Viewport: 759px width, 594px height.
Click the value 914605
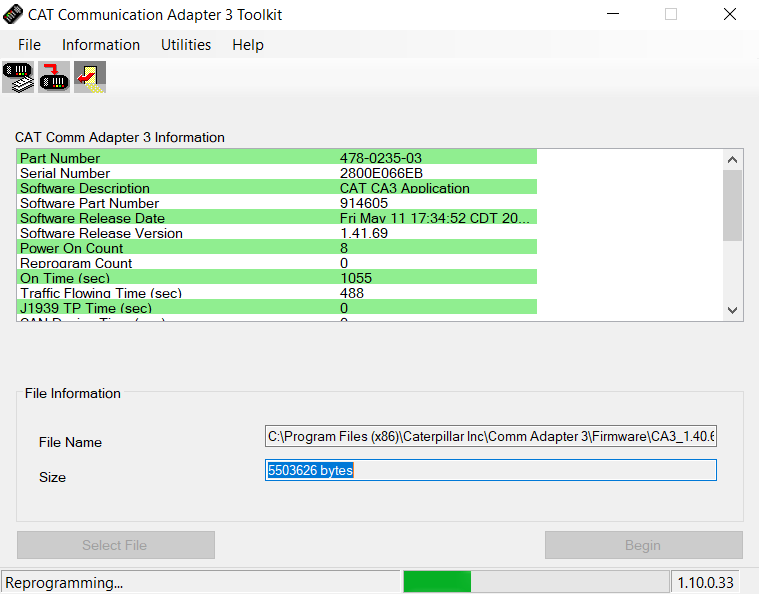coord(364,203)
